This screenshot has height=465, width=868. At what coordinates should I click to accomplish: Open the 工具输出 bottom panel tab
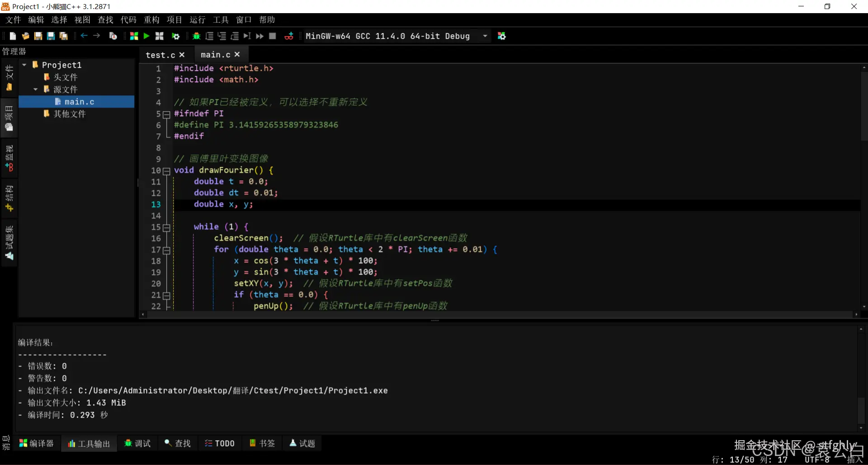pos(89,444)
